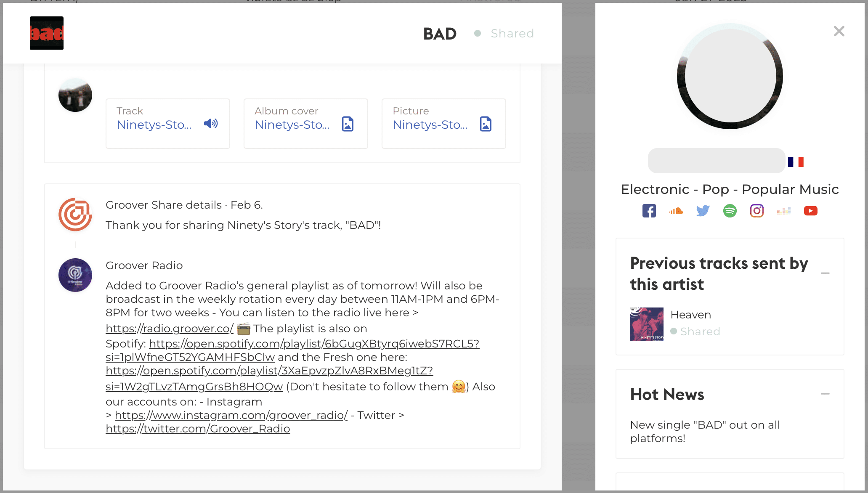Collapse the Previous tracks section
Image resolution: width=868 pixels, height=493 pixels.
[825, 273]
